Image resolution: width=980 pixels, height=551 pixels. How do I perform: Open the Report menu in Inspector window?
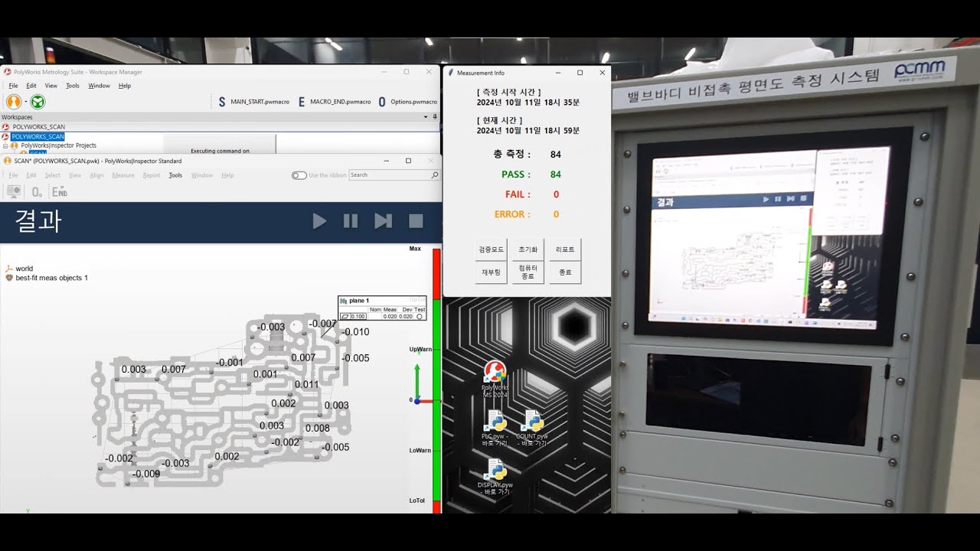[152, 175]
